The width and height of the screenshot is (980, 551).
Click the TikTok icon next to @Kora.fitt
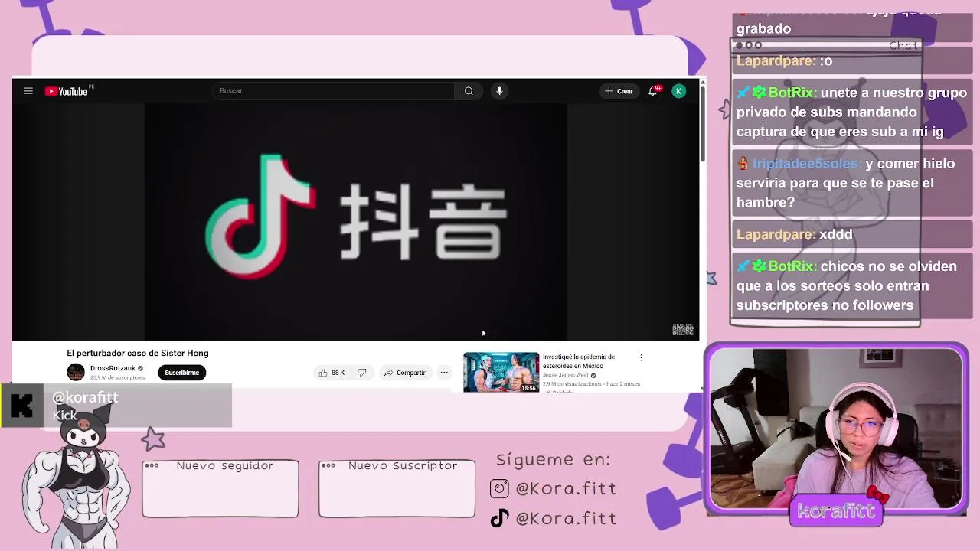coord(499,518)
